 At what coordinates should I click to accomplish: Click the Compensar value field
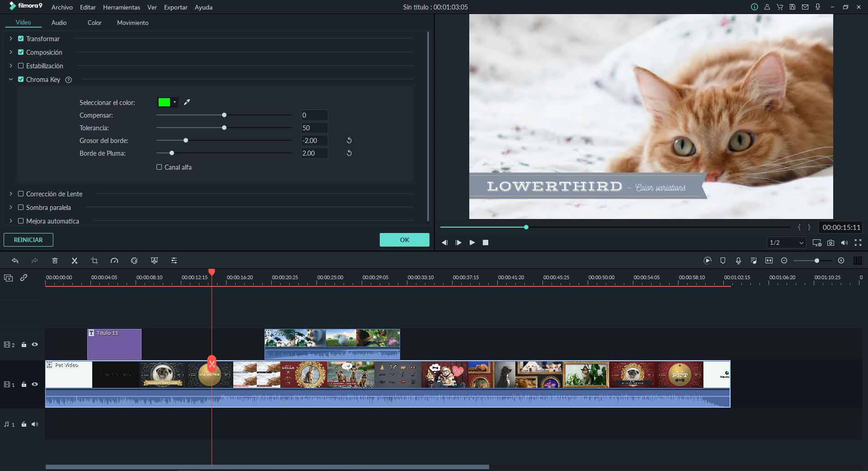point(315,115)
